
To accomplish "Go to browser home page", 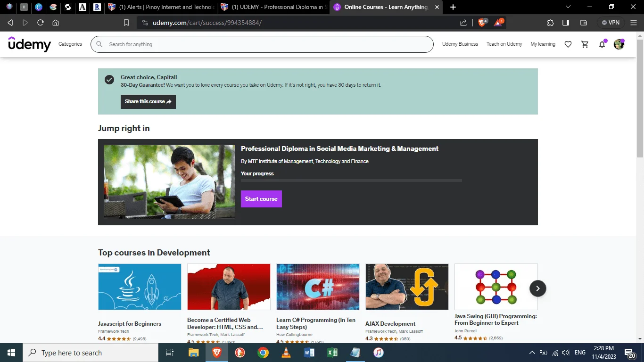I will click(x=56, y=23).
